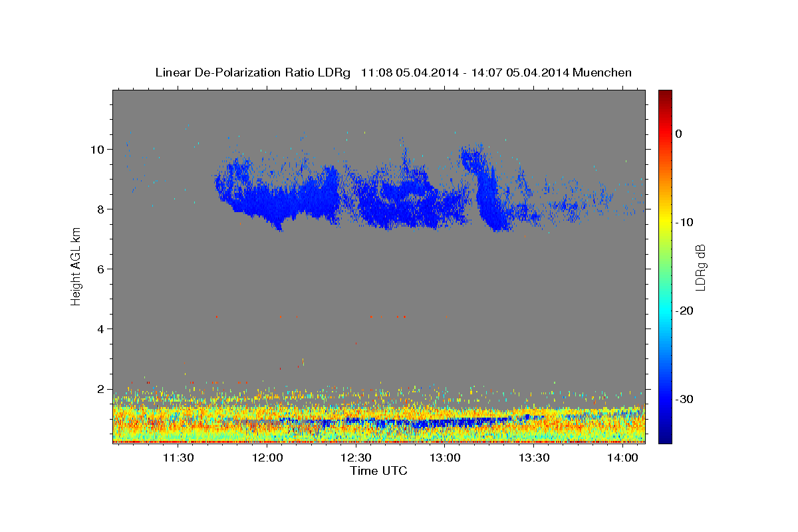
Task: Click the height tick label 6
Action: (101, 269)
